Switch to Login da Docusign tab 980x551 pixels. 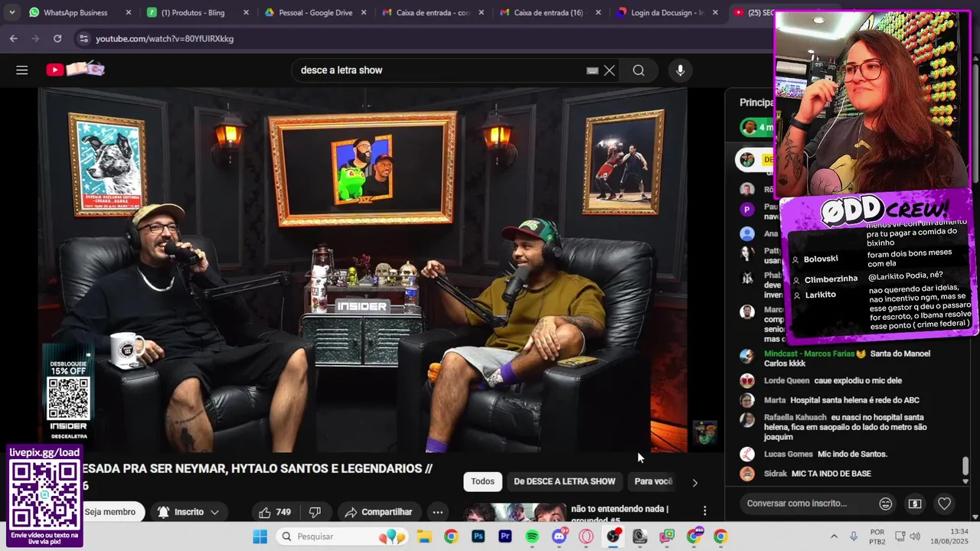(x=666, y=12)
